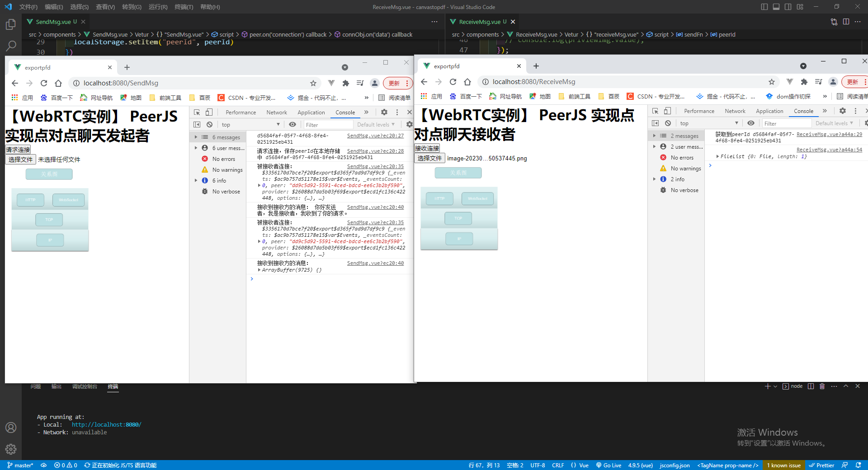868x470 pixels.
Task: Open new tab in ReceiveMsg browser
Action: click(x=536, y=66)
